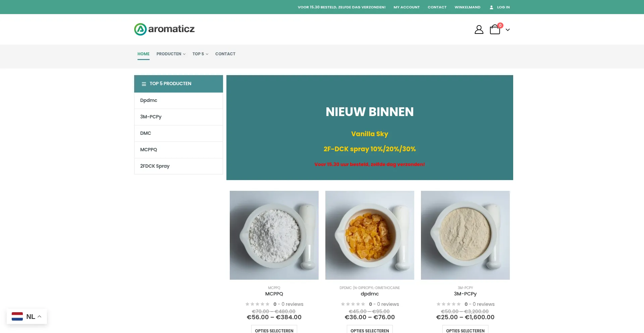Select Dpdmc from the Top 5 list
The width and height of the screenshot is (644, 333).
(149, 100)
